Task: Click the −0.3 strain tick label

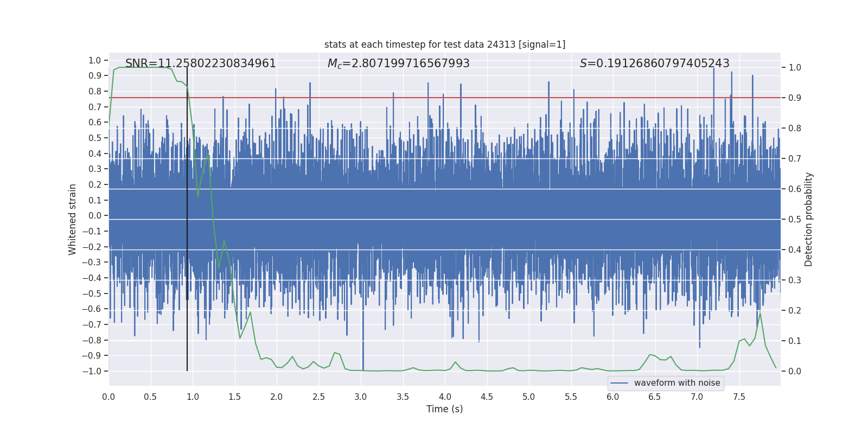Action: click(92, 263)
